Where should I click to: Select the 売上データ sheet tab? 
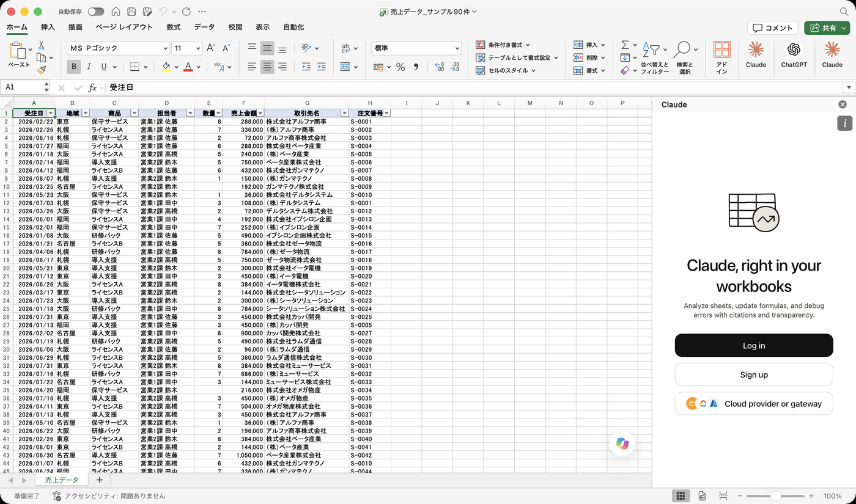coord(62,480)
